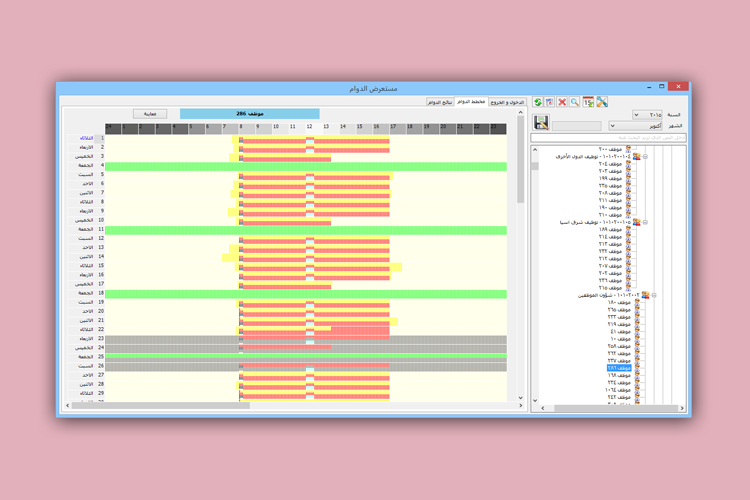Switch to the مخطط الدوام tab
This screenshot has width=750, height=500.
471,102
